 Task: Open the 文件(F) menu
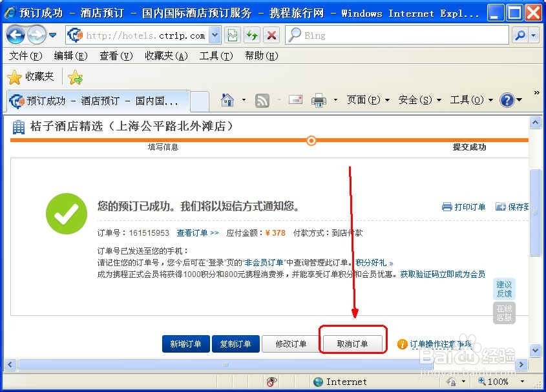(x=25, y=56)
